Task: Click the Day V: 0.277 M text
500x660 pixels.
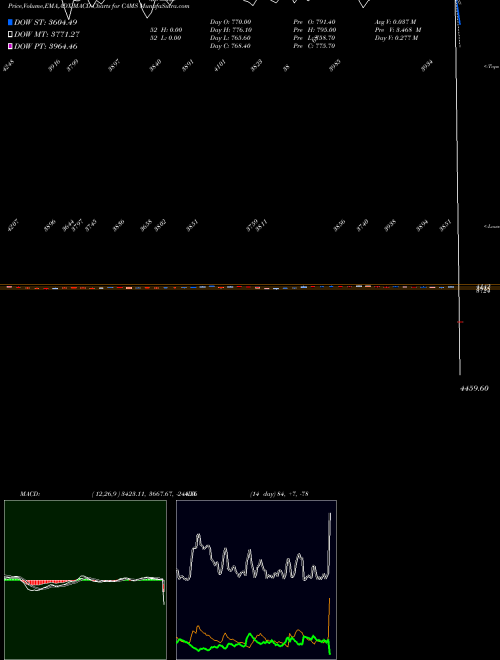Action: click(x=396, y=38)
